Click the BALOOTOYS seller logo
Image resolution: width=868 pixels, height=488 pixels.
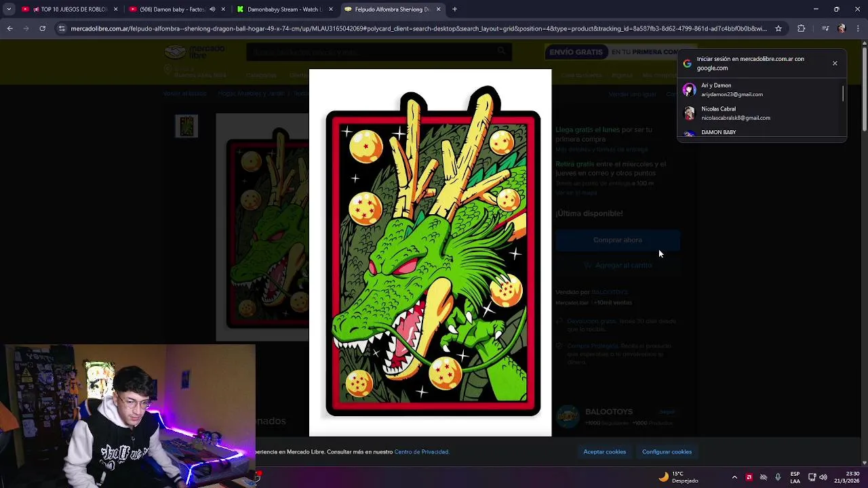[568, 416]
